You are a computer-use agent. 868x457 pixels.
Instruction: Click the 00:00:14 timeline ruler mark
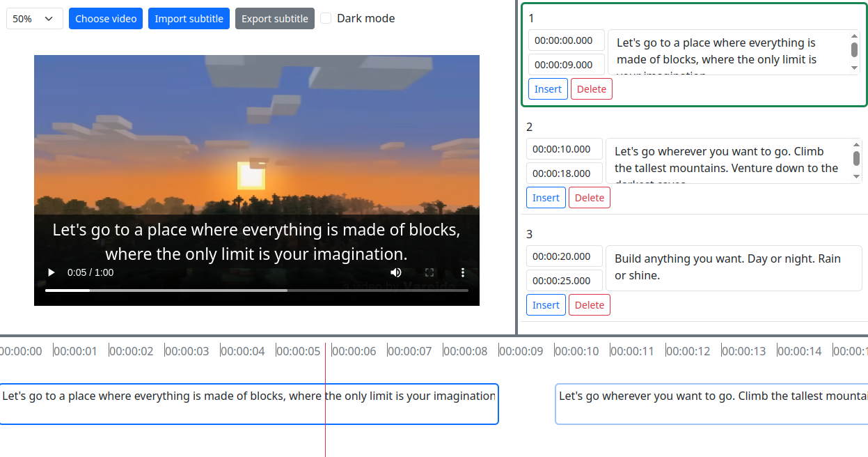click(800, 351)
